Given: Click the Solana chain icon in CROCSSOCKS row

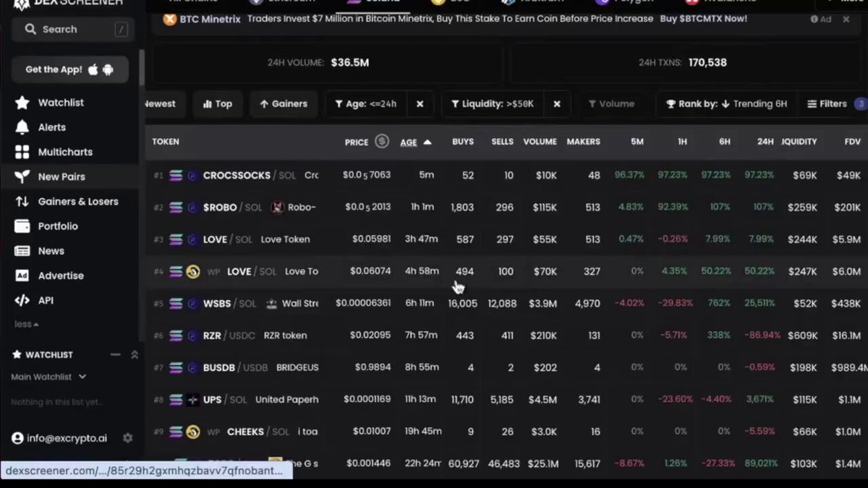Looking at the screenshot, I should [x=176, y=176].
